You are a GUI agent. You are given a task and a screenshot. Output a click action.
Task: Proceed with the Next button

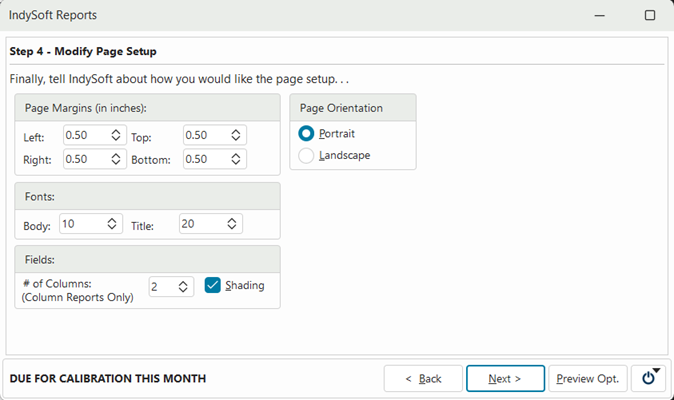pos(506,379)
